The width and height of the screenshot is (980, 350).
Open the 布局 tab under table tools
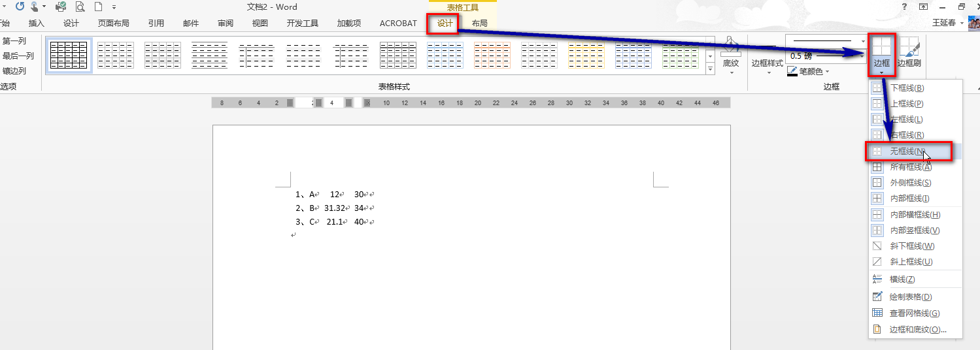point(479,23)
